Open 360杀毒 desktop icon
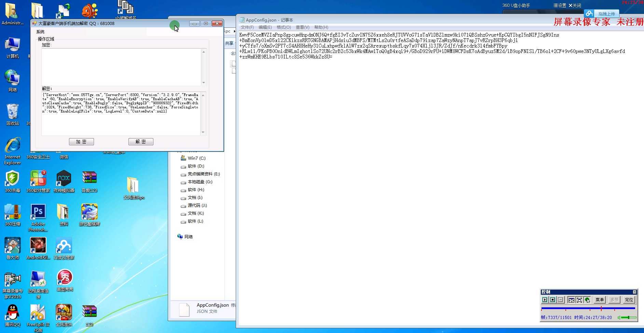This screenshot has width=644, height=333. (x=13, y=182)
